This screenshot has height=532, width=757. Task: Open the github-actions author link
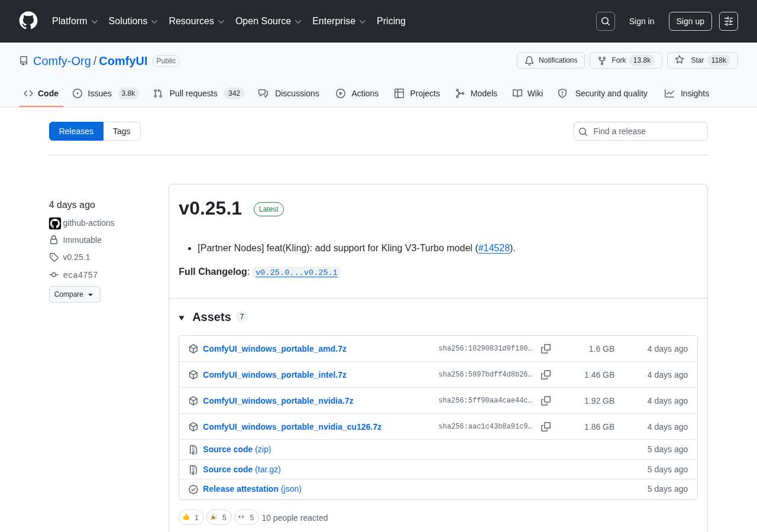click(89, 223)
